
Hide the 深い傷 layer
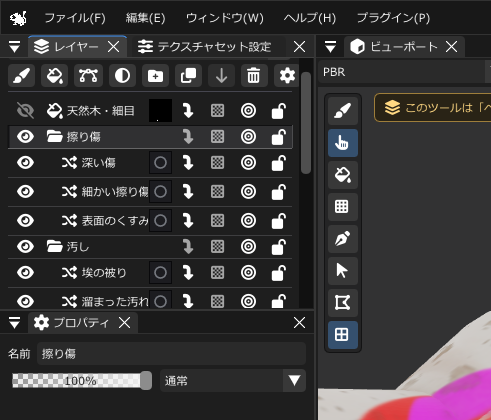[x=25, y=163]
